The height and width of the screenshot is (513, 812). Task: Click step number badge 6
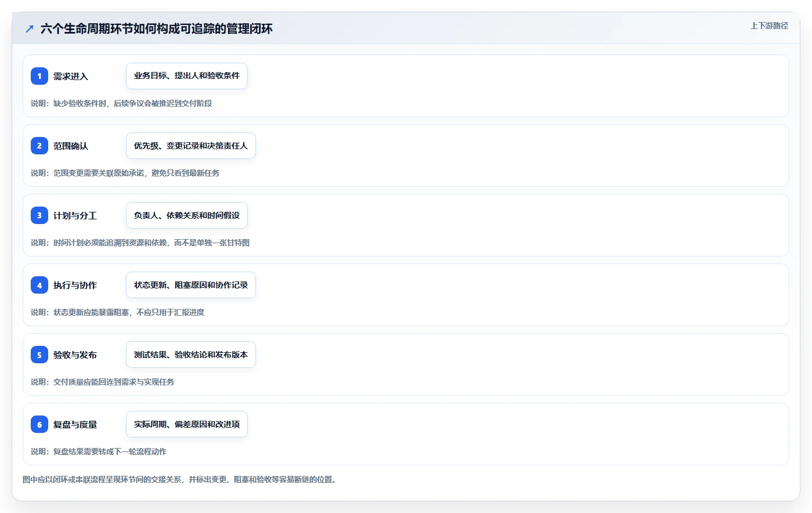tap(39, 424)
